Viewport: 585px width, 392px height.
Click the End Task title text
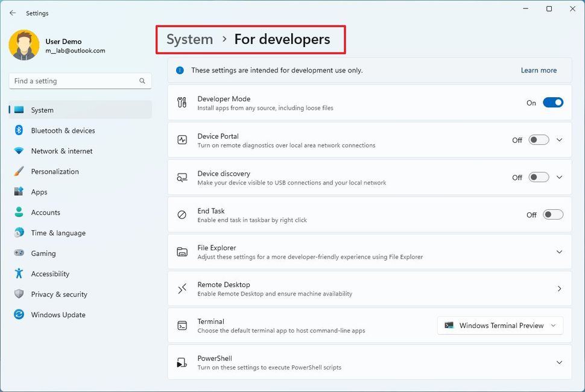(211, 210)
